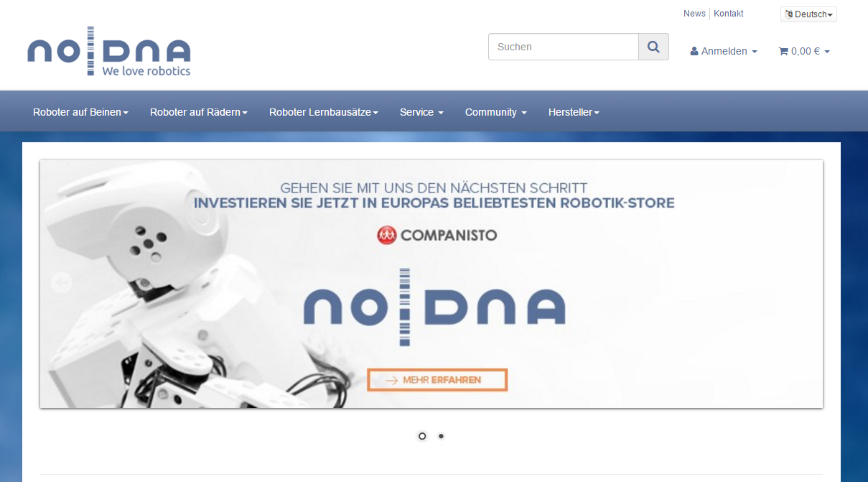Image resolution: width=868 pixels, height=482 pixels.
Task: Open the Service menu
Action: point(421,112)
